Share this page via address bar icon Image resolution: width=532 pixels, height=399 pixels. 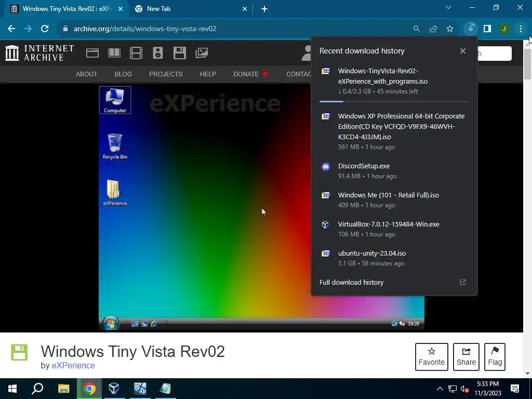point(433,29)
